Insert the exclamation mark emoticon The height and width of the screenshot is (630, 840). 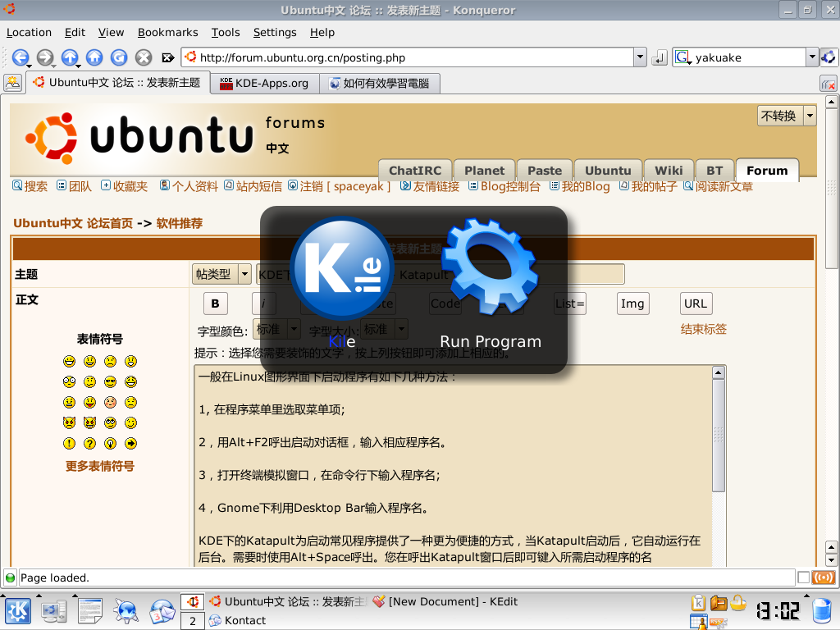(x=69, y=444)
